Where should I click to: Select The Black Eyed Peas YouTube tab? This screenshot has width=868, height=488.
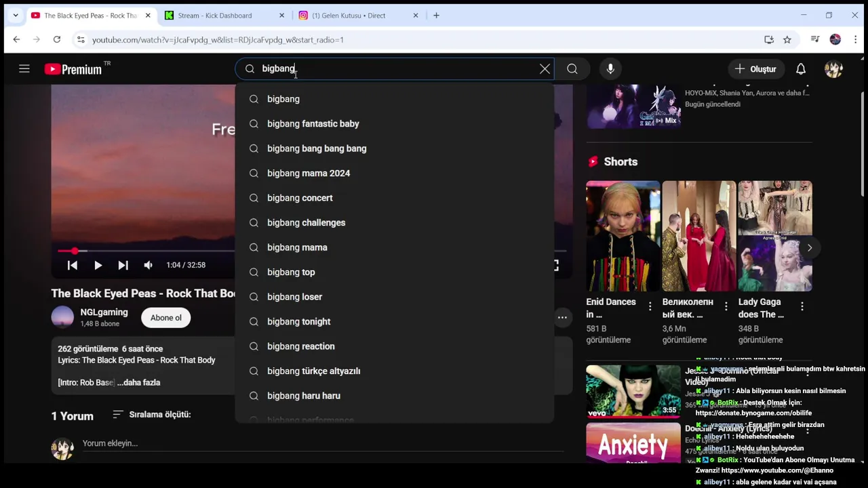click(x=92, y=15)
